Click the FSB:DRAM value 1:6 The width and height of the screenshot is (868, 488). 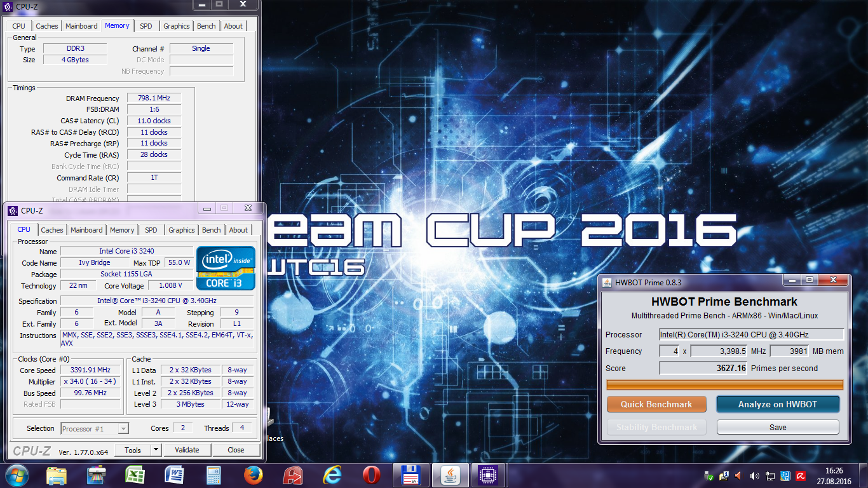(154, 110)
